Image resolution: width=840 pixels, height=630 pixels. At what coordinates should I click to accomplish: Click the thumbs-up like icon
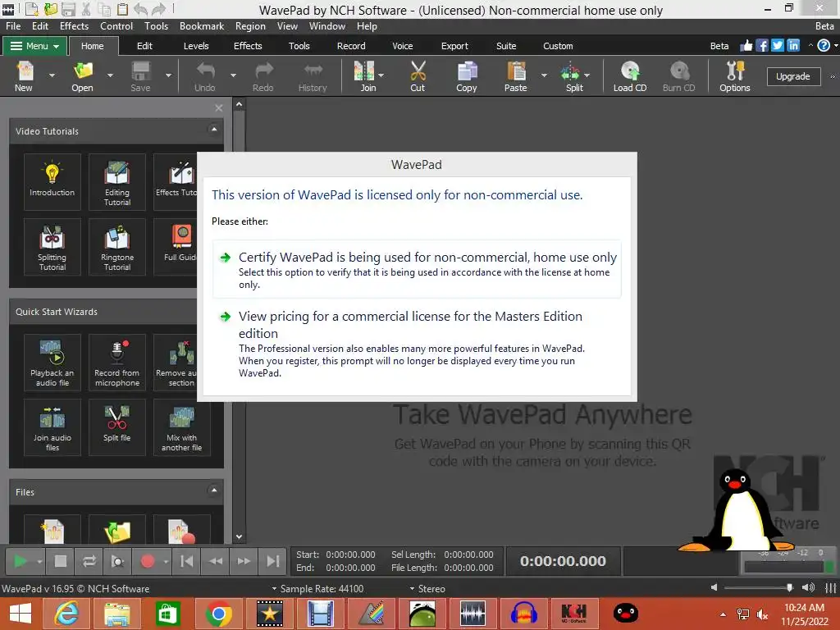[746, 46]
